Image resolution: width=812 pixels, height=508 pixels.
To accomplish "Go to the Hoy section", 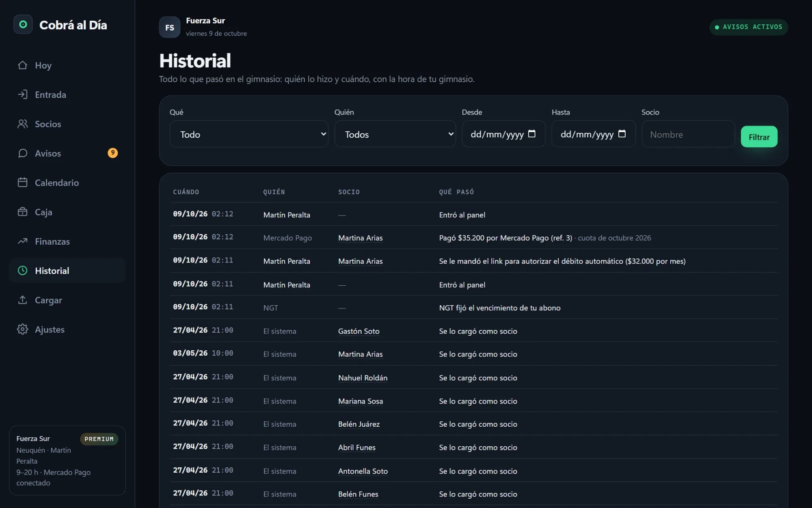I will [67, 65].
